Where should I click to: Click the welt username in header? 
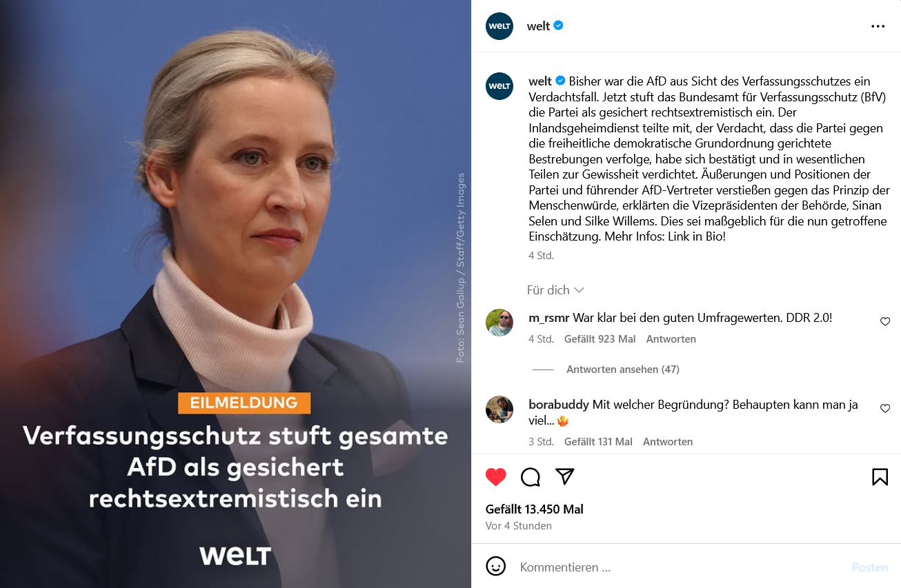[x=538, y=26]
